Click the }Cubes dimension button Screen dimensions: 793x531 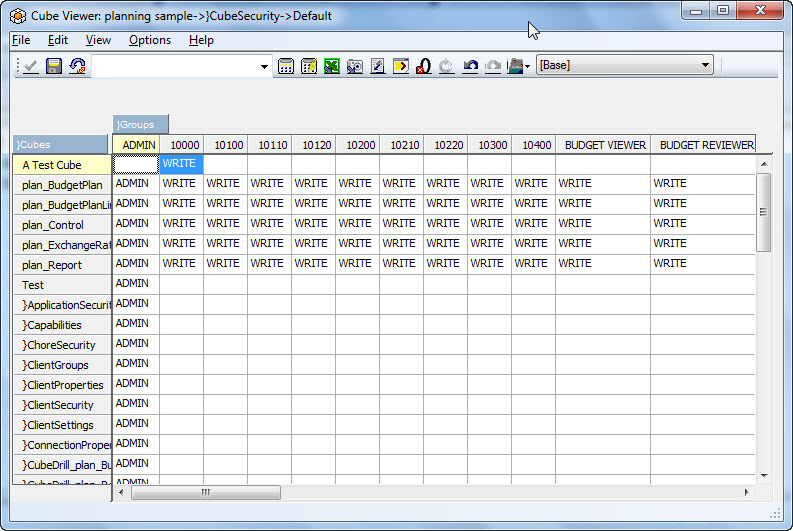[x=61, y=145]
